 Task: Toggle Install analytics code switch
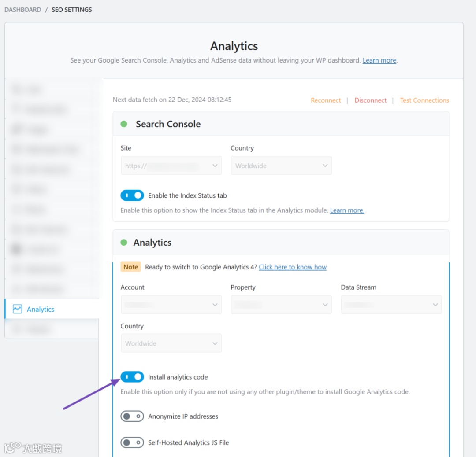pos(132,376)
